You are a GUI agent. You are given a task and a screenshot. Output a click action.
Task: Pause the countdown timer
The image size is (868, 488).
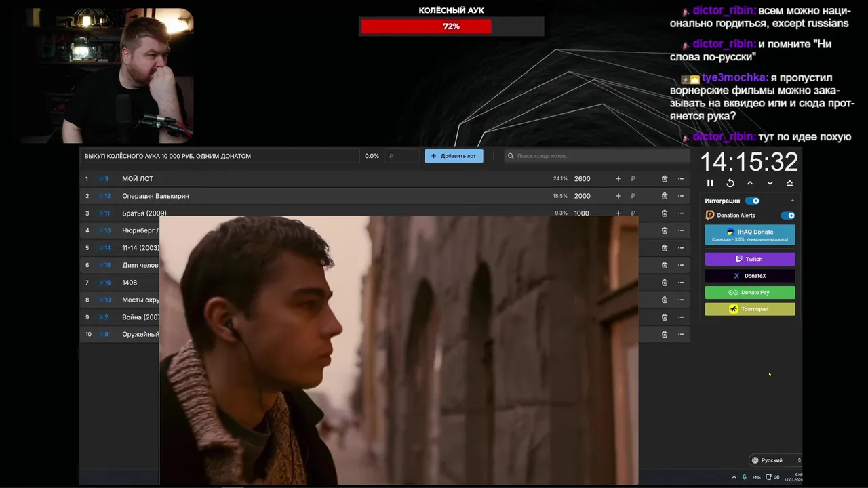[710, 183]
